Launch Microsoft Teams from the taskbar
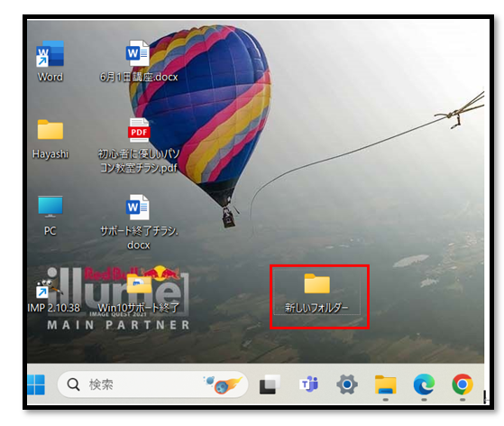The image size is (504, 426). click(x=308, y=384)
